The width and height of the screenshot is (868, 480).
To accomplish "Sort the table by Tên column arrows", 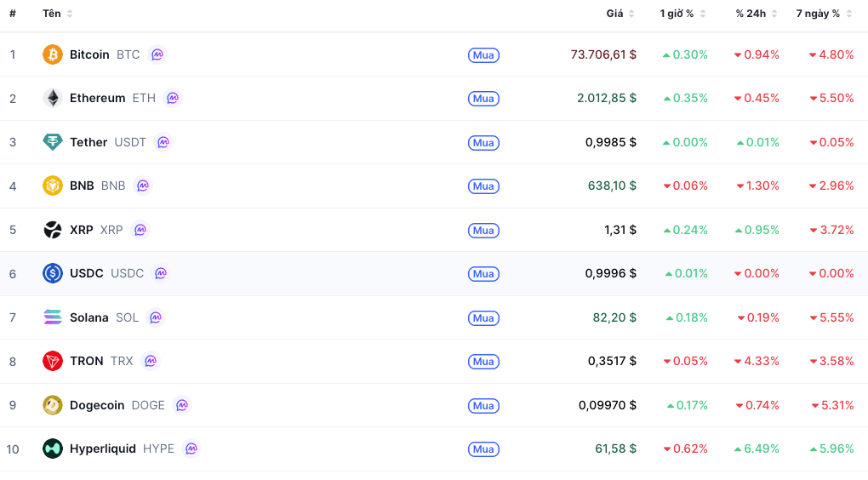I will [70, 14].
